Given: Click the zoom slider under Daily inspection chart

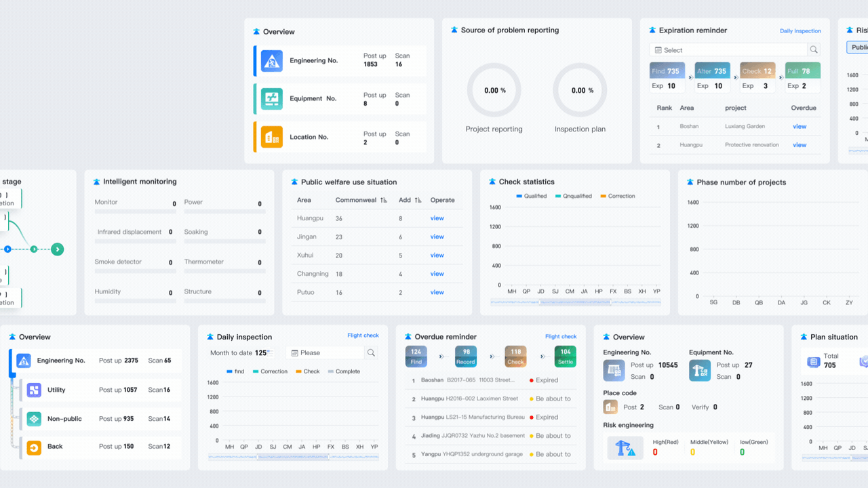Looking at the screenshot, I should (294, 457).
